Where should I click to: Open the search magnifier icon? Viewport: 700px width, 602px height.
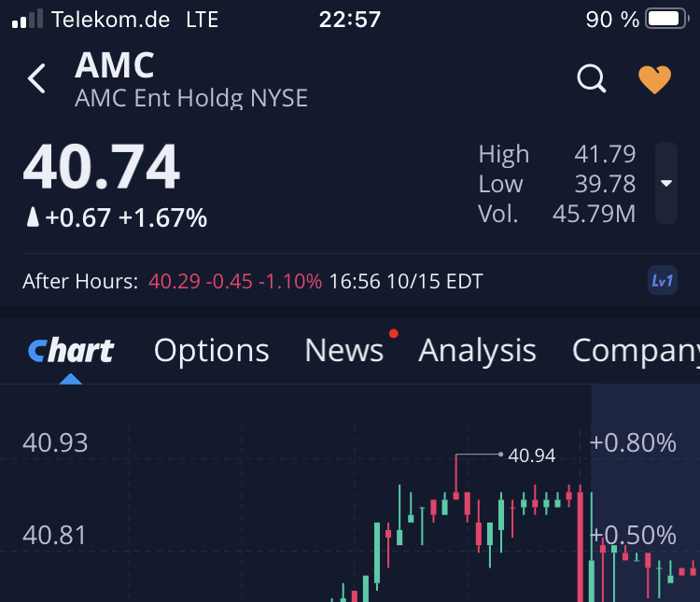tap(592, 79)
